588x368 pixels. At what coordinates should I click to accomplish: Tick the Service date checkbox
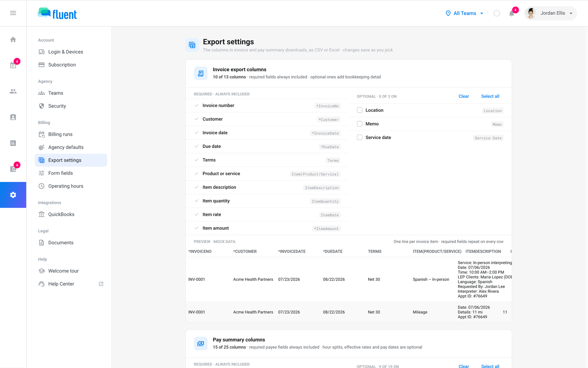360,137
